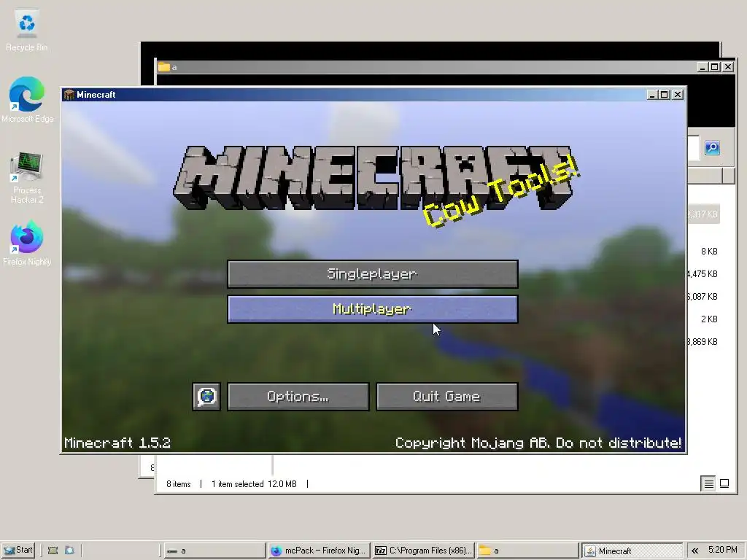This screenshot has height=560, width=747.
Task: Switch to mcPack Firefox Nightly taskbar item
Action: pos(320,551)
